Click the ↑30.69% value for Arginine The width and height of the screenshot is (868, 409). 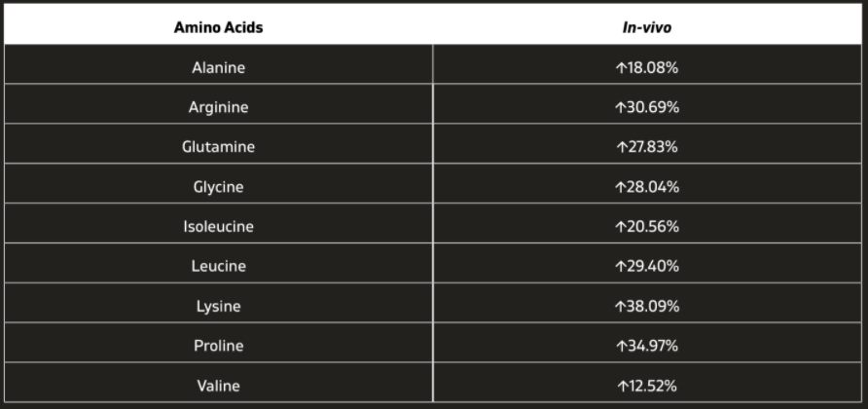tap(647, 107)
